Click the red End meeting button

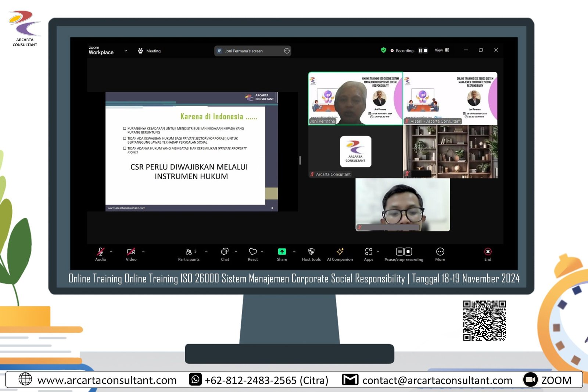click(488, 252)
